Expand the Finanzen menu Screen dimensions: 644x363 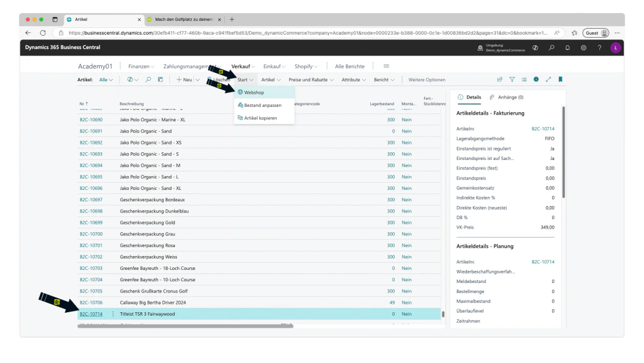pos(141,66)
